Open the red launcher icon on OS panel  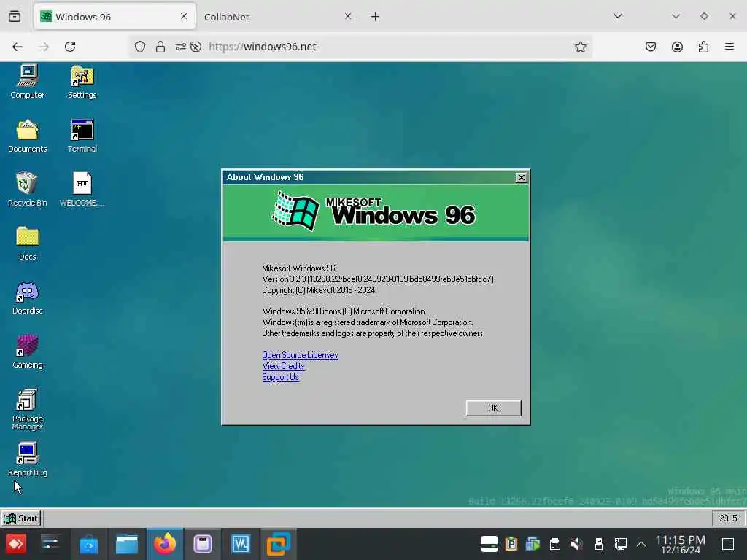pos(16,544)
